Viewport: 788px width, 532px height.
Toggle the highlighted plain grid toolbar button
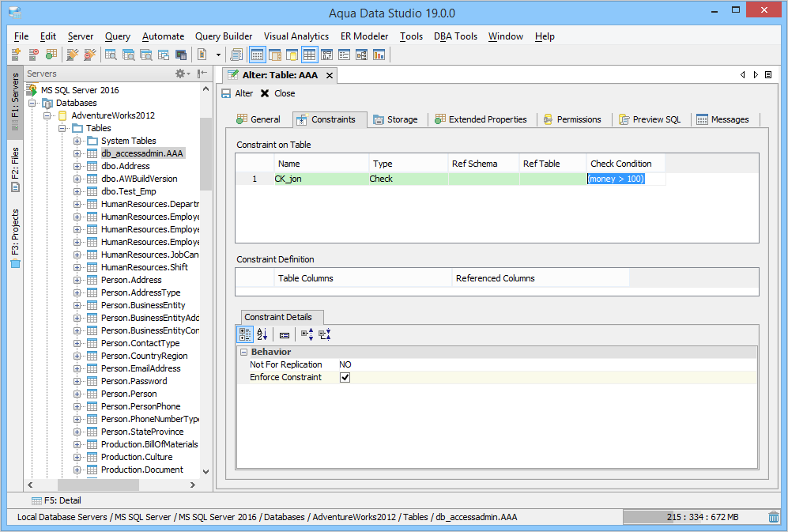(310, 55)
